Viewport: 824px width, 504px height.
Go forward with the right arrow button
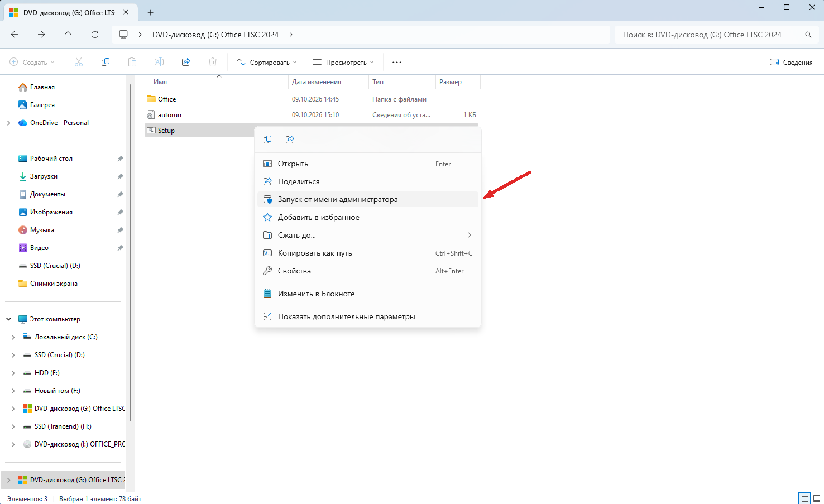pos(41,35)
